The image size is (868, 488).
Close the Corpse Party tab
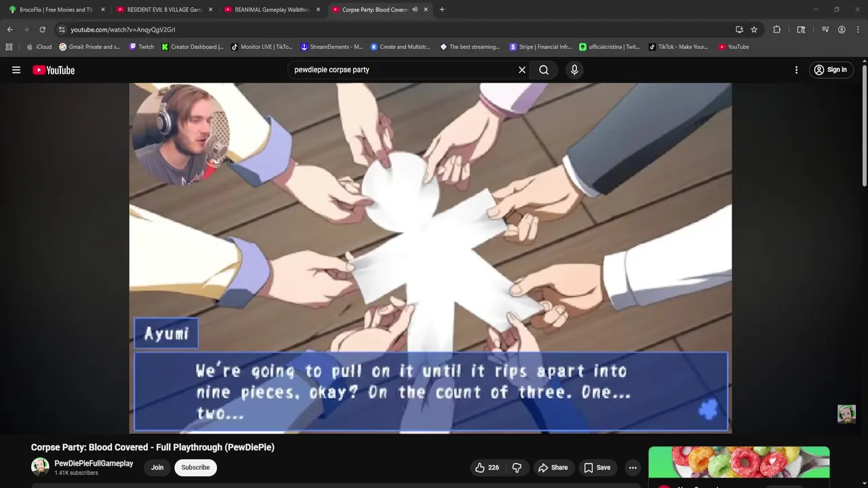click(426, 9)
